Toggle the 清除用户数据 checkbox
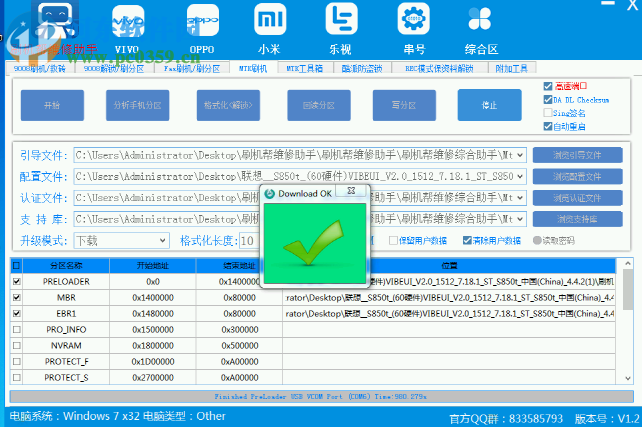The height and width of the screenshot is (427, 642). click(x=467, y=240)
